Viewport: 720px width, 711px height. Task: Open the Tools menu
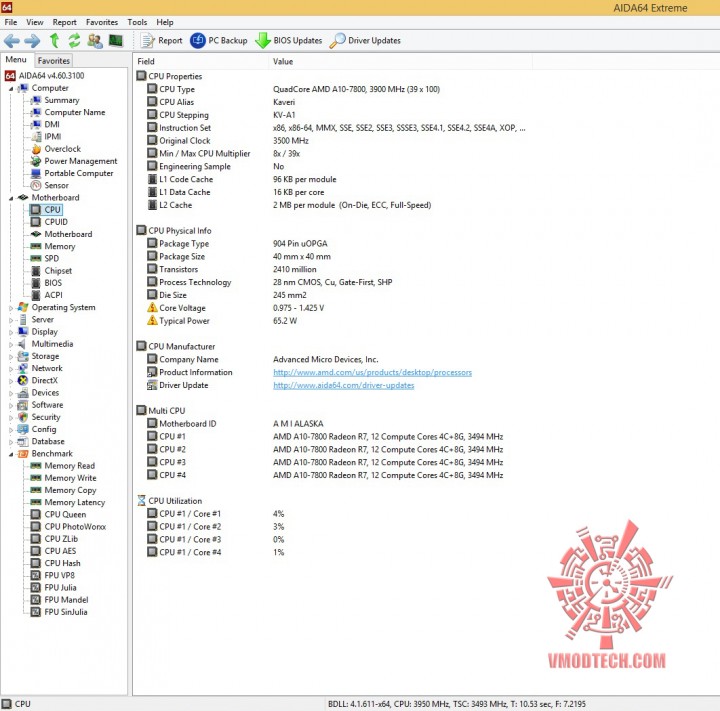(137, 22)
